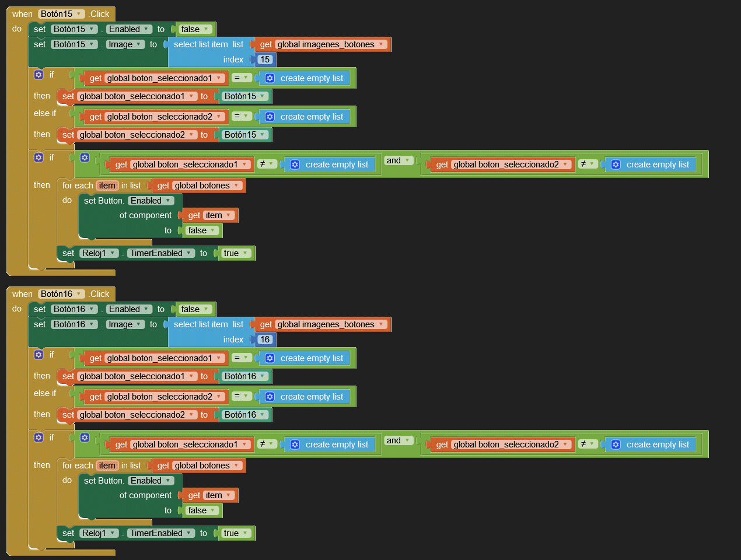
Task: Click gear on create empty list in Botón16 first if
Action: pyautogui.click(x=270, y=358)
